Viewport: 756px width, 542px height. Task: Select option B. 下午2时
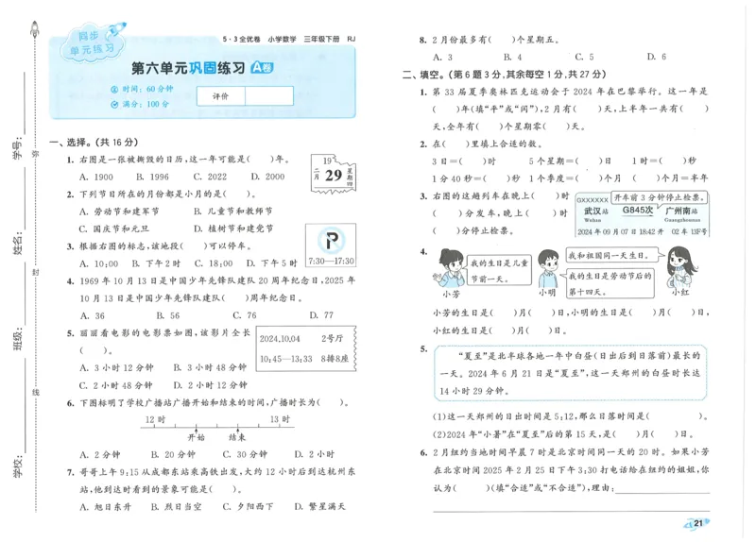pyautogui.click(x=156, y=263)
